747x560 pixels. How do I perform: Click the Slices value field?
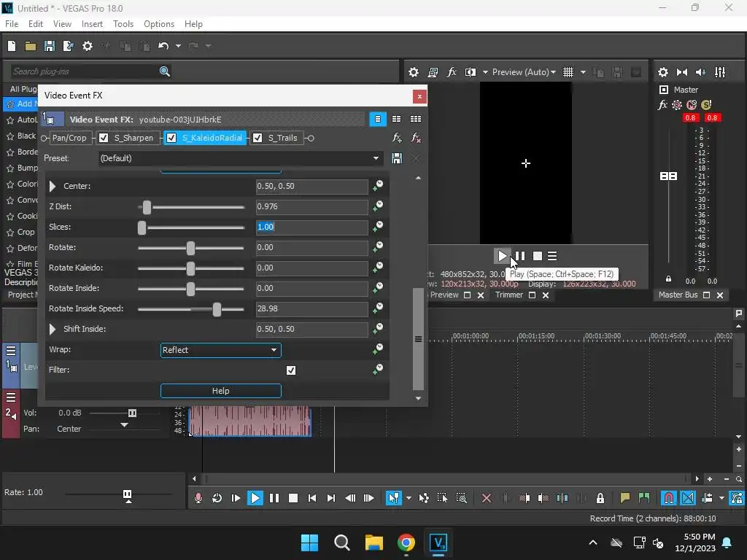point(312,227)
